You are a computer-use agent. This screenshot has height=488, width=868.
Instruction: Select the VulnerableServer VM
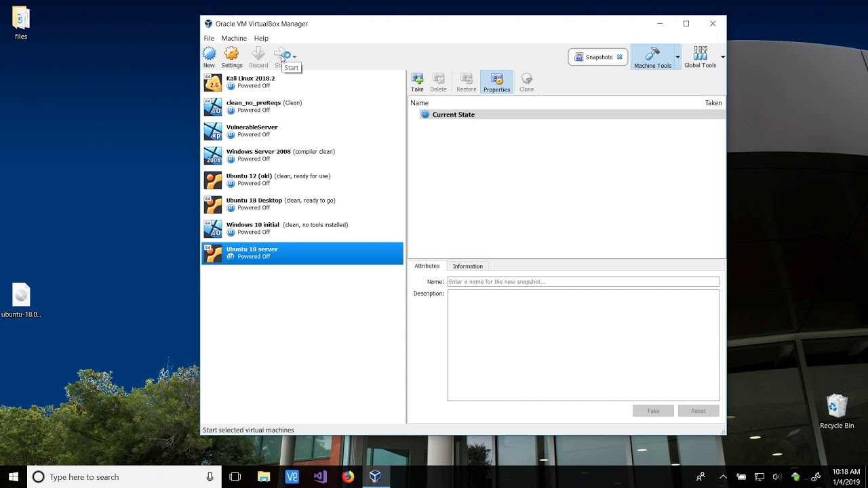point(302,131)
